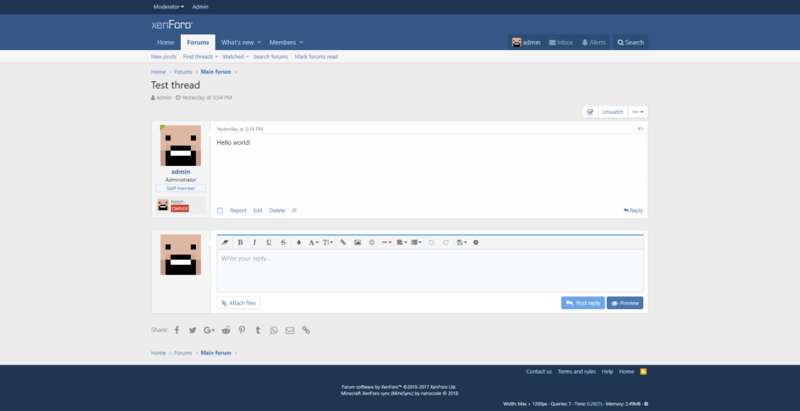Screen dimensions: 800x411
Task: Expand the Moderator dropdown in the top bar
Action: coord(168,6)
